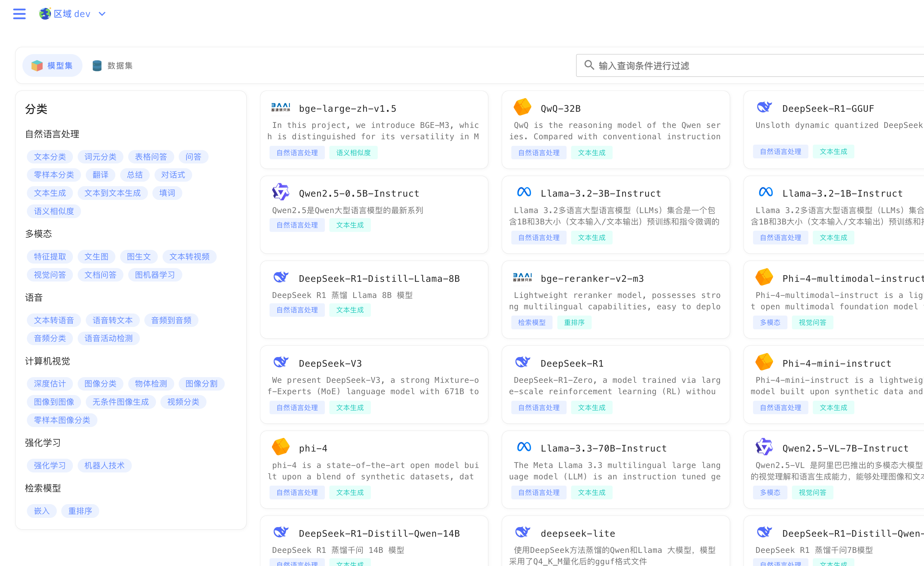Click the deepseek-lite whale icon
Image resolution: width=924 pixels, height=566 pixels.
click(522, 532)
